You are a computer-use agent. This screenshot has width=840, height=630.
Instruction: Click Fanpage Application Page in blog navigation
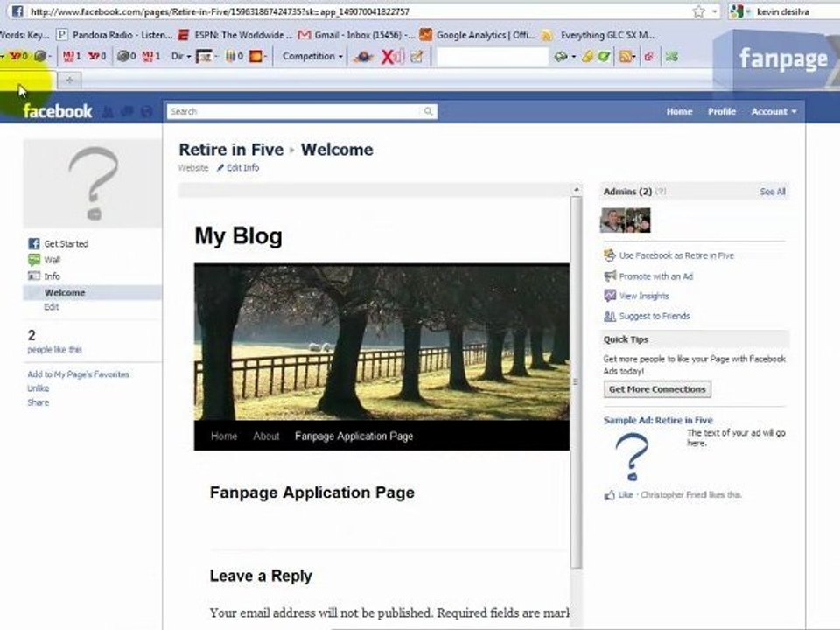[x=353, y=436]
